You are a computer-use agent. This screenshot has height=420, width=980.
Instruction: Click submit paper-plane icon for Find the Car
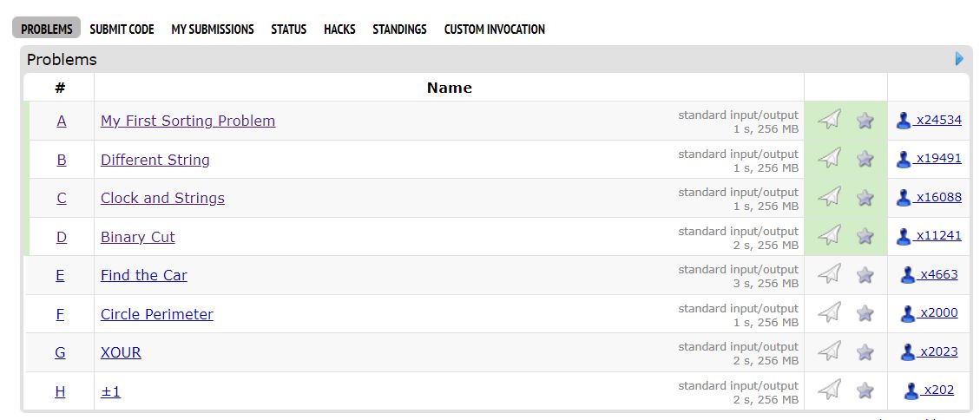tap(830, 275)
